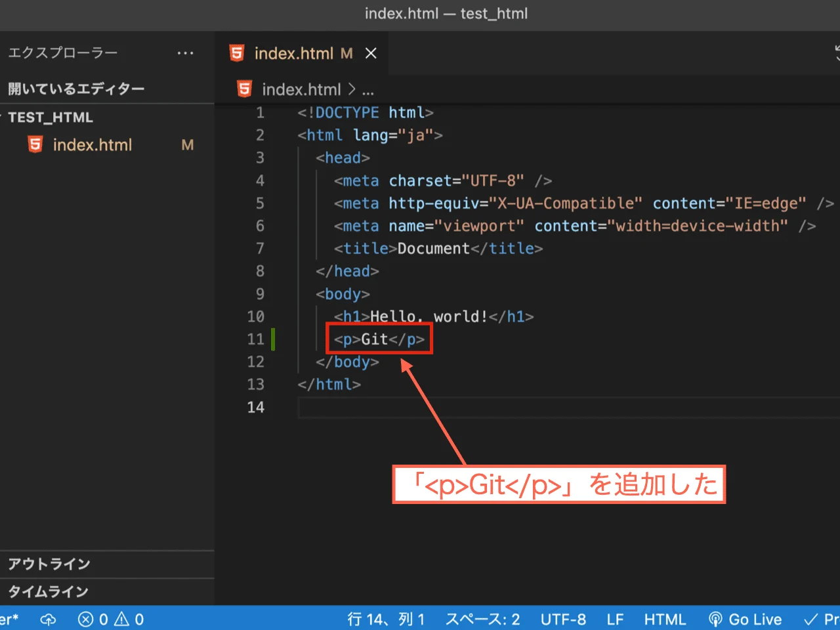Viewport: 840px width, 630px height.
Task: Open the Explorer more actions menu
Action: [186, 52]
